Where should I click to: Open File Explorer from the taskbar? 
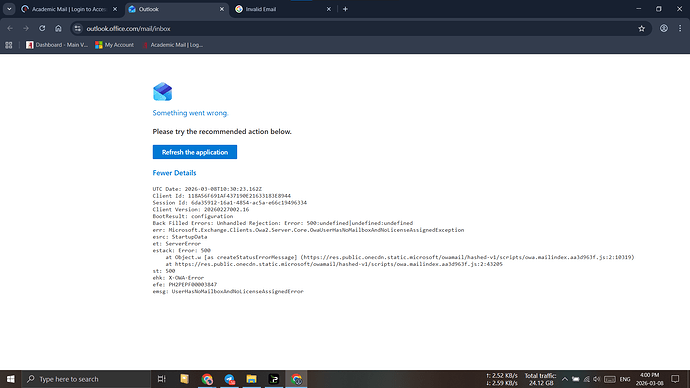click(x=251, y=379)
